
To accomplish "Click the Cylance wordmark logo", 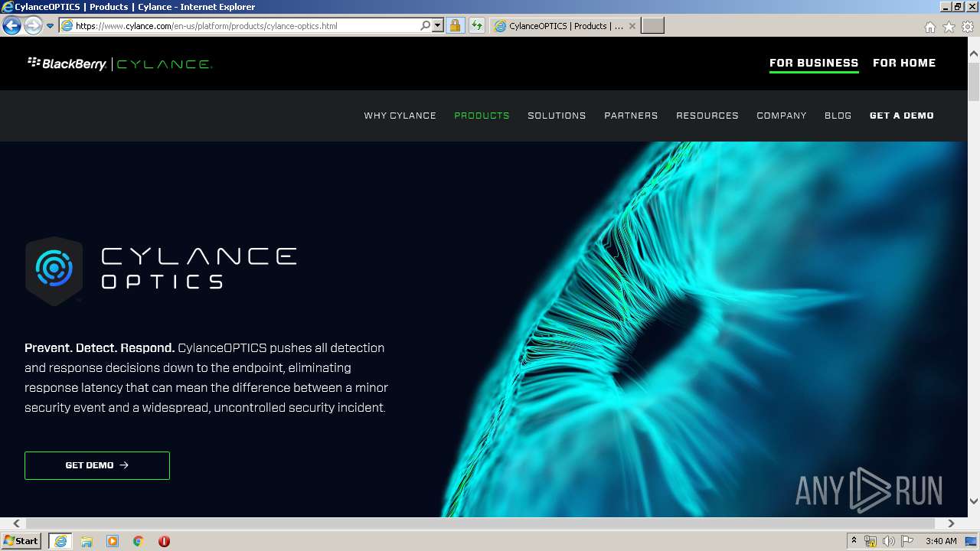I will pos(165,64).
